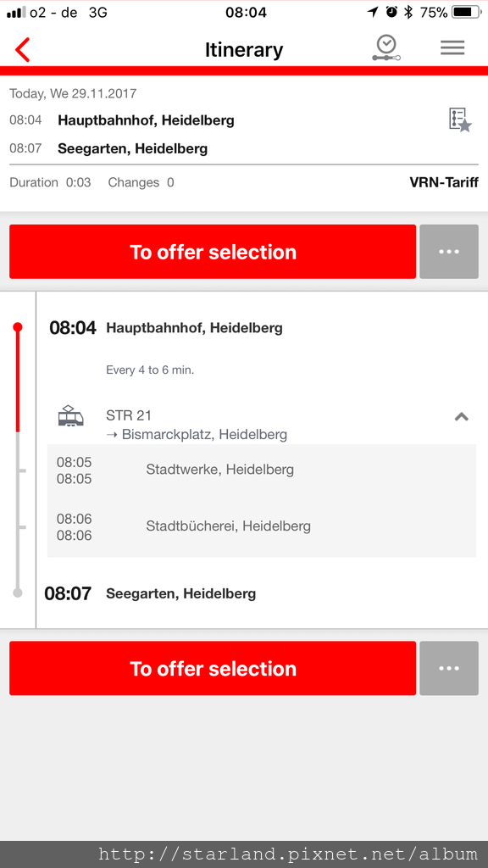Screen dimensions: 488x868
Task: Open the lower three-dots options button
Action: 449,668
